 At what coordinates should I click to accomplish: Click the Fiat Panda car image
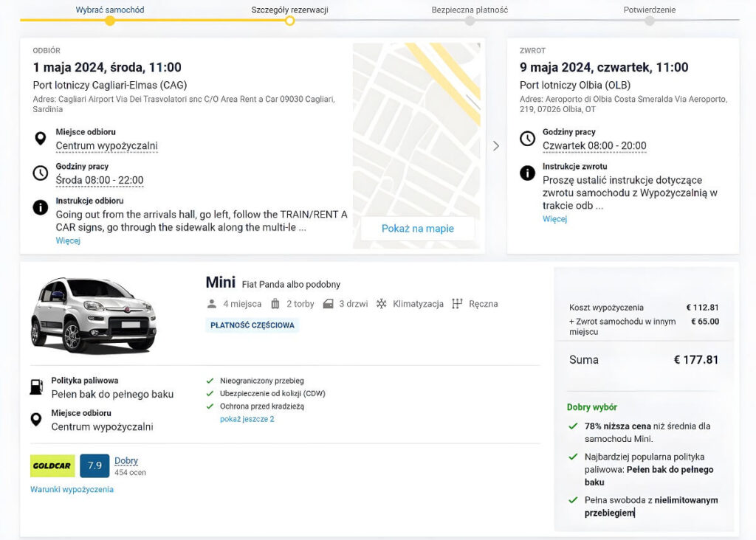pos(93,314)
